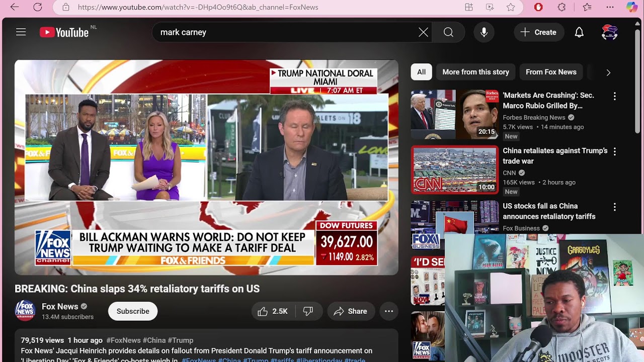Image resolution: width=644 pixels, height=362 pixels.
Task: Select More from this story chip
Action: (x=476, y=72)
